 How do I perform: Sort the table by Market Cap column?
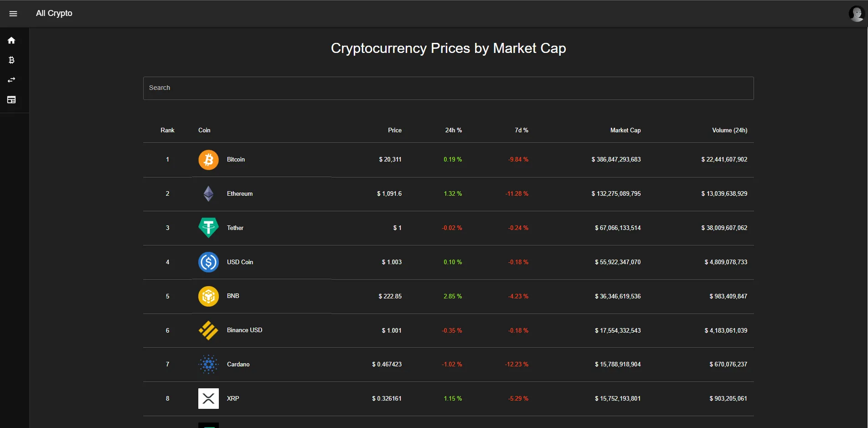click(625, 130)
